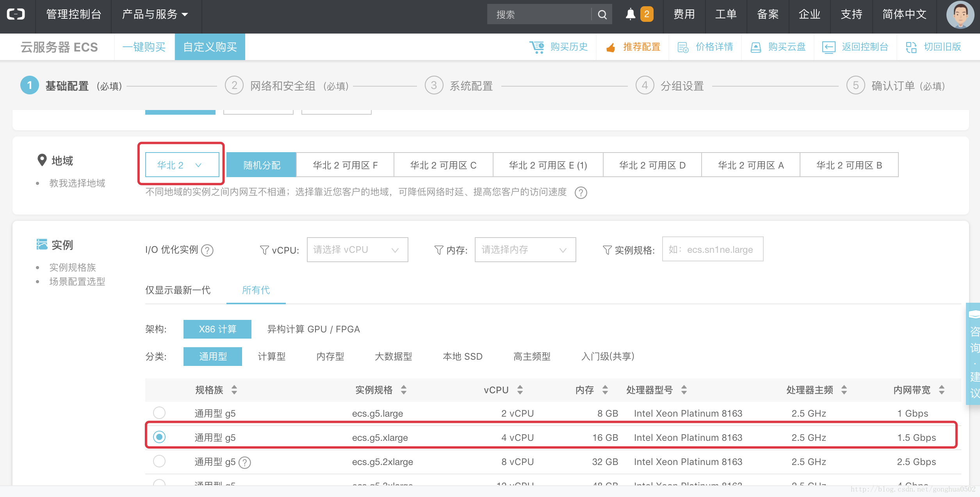Image resolution: width=980 pixels, height=497 pixels.
Task: Choose zone 华北 2 可用区 E (1)
Action: pyautogui.click(x=548, y=165)
